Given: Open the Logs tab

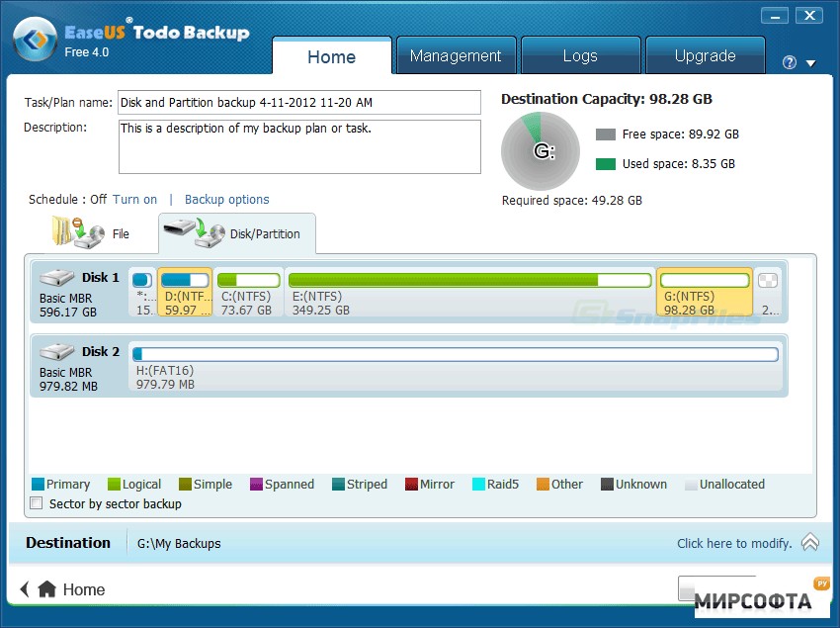Looking at the screenshot, I should [x=580, y=55].
